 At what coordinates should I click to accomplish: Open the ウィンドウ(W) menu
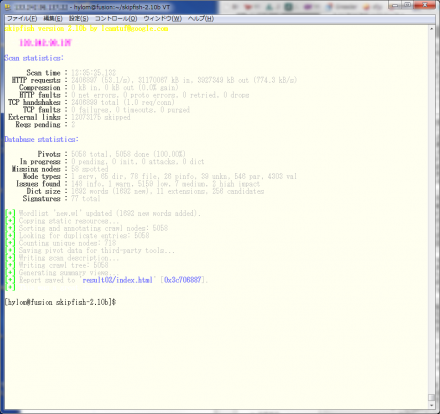163,19
